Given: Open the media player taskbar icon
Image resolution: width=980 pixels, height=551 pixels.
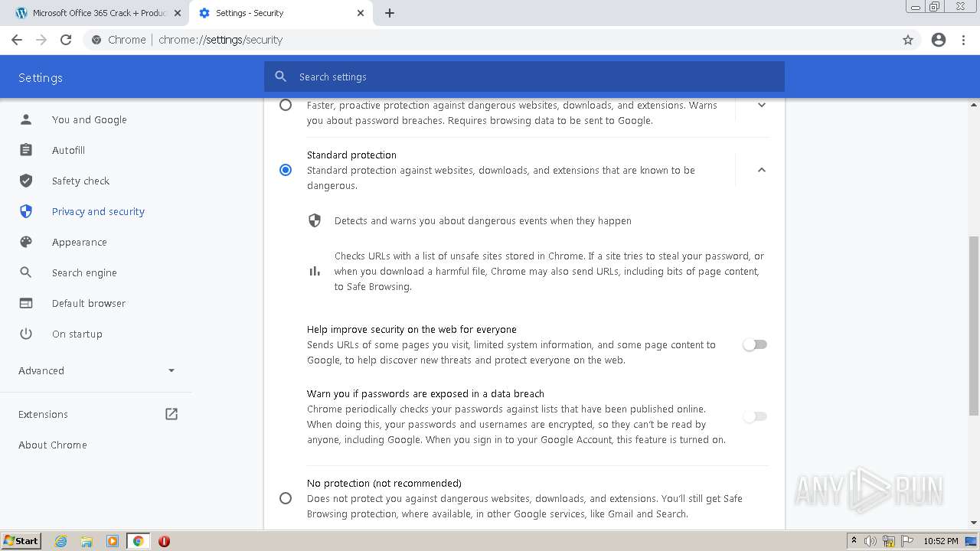Looking at the screenshot, I should (x=113, y=541).
